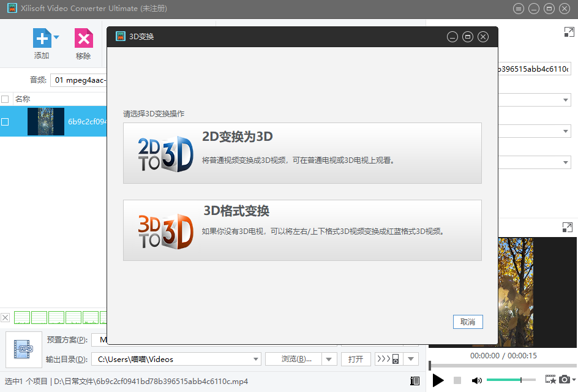Click the 添加 (Add) file icon

pos(41,39)
